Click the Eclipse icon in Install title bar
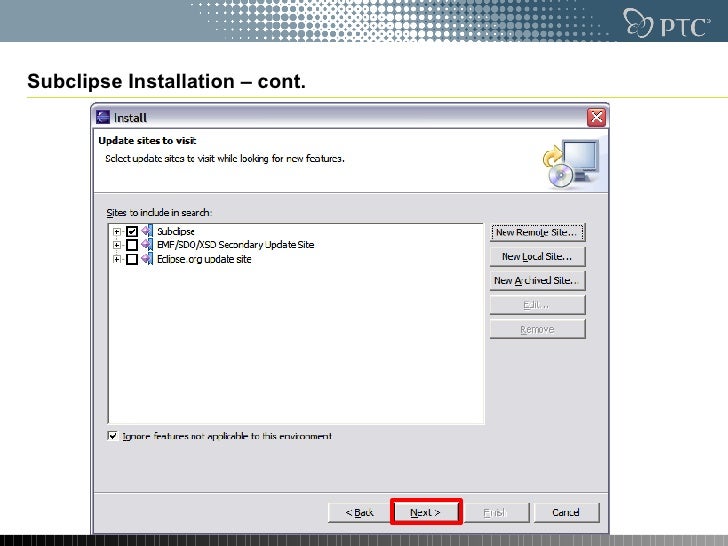728x546 pixels. pos(103,117)
